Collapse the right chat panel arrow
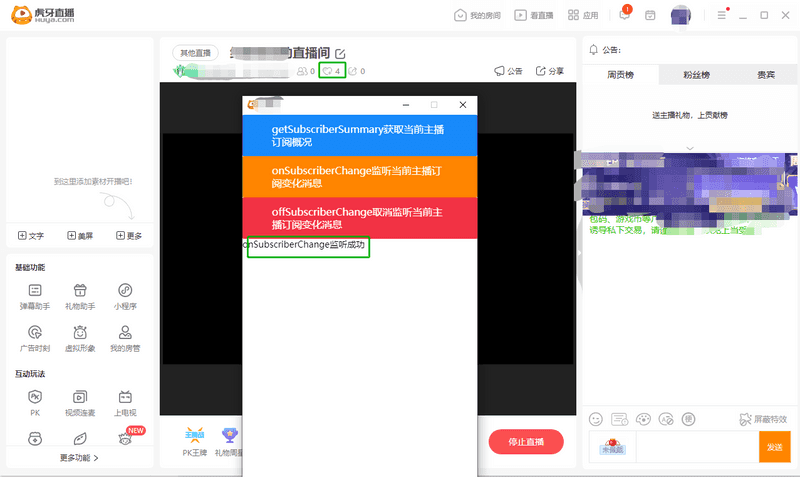This screenshot has width=800, height=477. coord(579,253)
